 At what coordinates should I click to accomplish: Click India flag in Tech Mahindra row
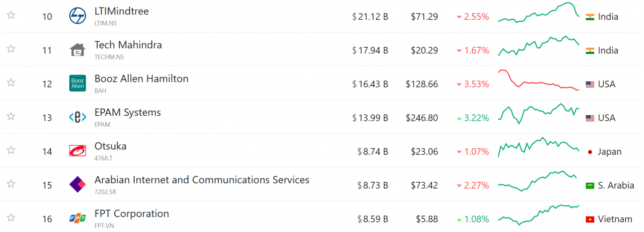point(590,50)
